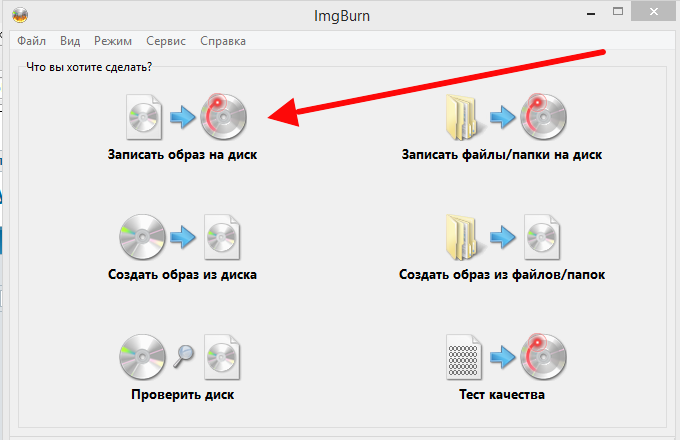Screen dimensions: 680x440
Task: Maximize the ImgBurn window
Action: (618, 12)
